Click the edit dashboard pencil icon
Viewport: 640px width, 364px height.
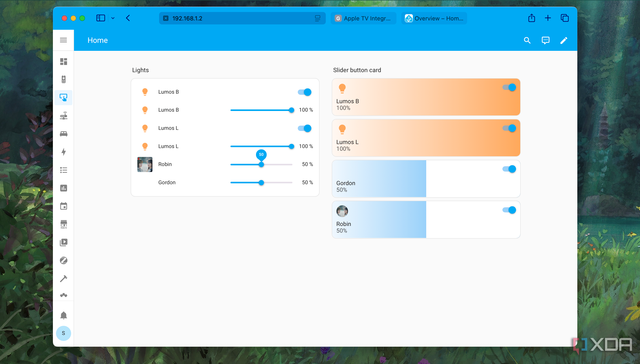click(564, 40)
